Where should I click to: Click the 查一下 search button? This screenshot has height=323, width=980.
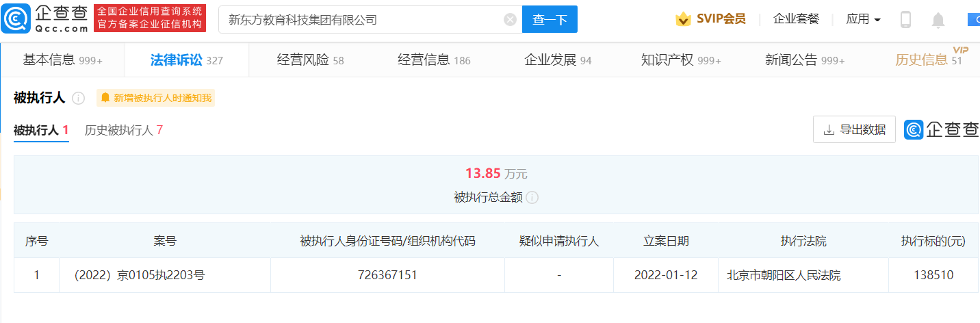pos(550,20)
